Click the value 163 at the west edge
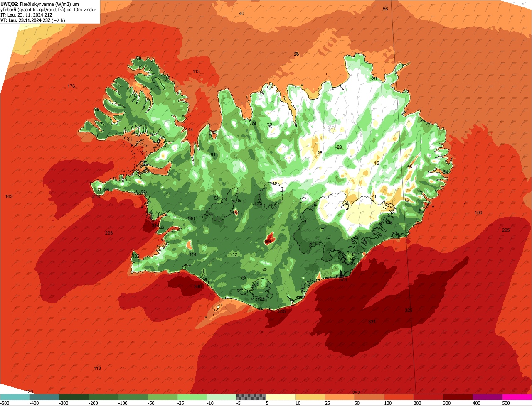Screen dimensions: 532x406 [9, 196]
